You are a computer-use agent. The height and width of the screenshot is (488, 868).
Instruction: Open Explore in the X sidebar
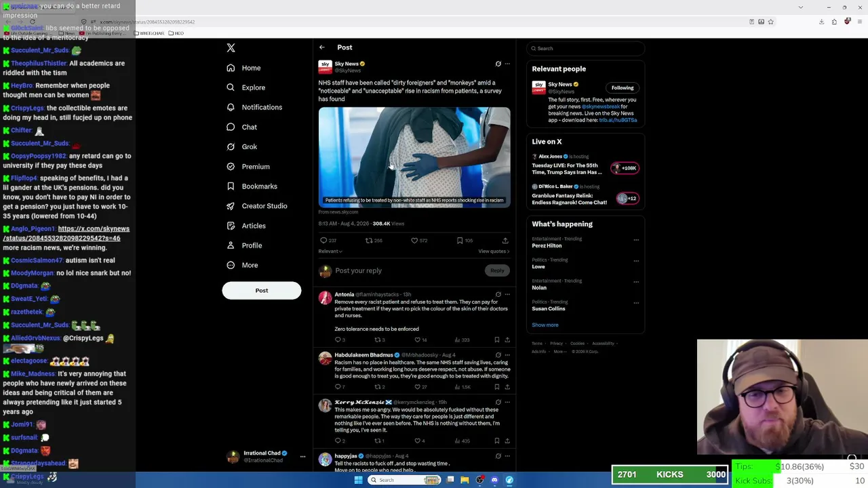tap(245, 87)
